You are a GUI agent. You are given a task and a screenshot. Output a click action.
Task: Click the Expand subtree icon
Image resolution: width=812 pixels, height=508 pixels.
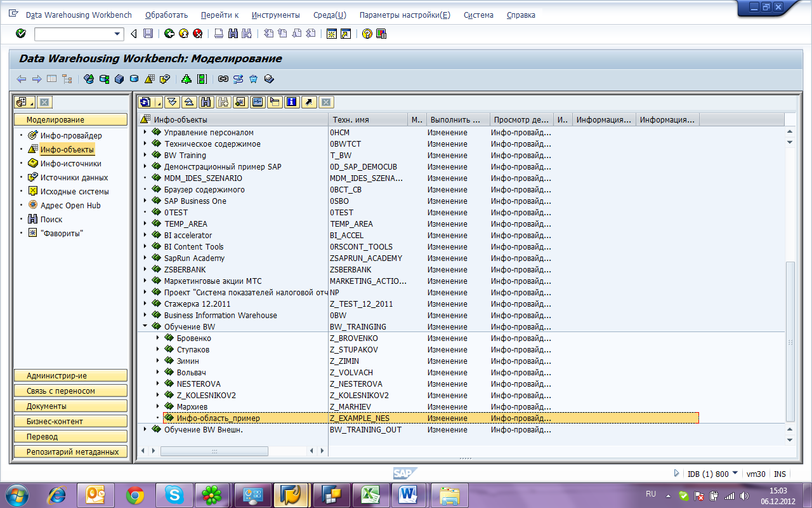(x=173, y=102)
